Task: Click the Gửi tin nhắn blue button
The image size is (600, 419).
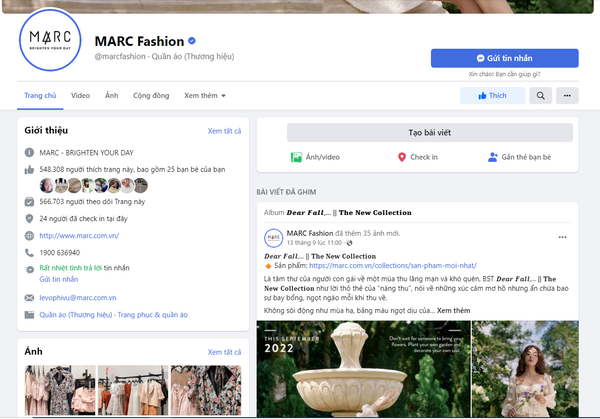Action: click(505, 58)
